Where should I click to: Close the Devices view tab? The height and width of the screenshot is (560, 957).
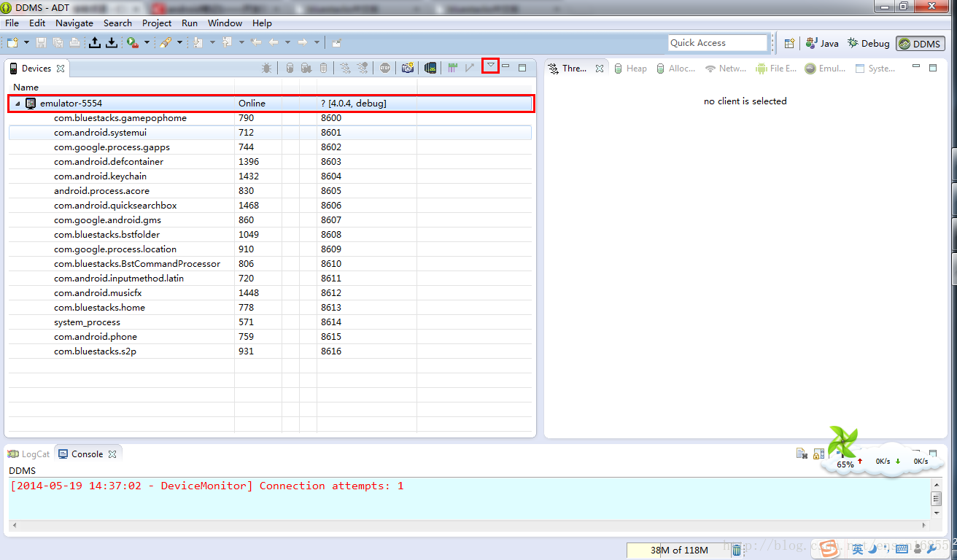(61, 69)
